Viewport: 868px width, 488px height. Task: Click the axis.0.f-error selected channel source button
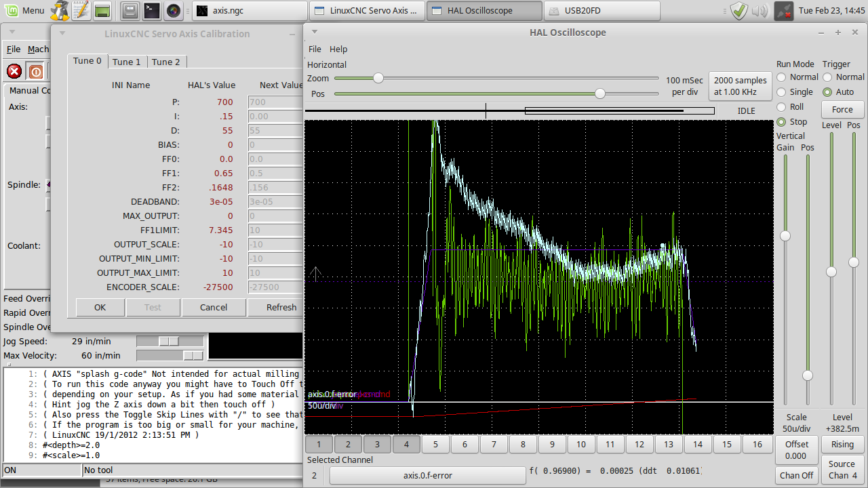428,475
